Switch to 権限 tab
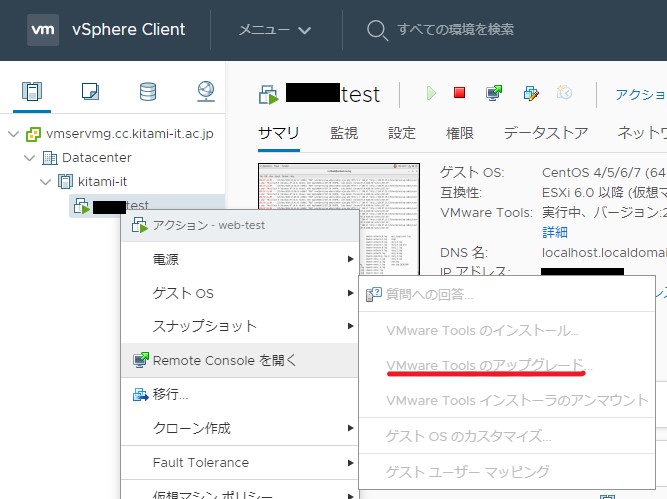Viewport: 667px width, 499px height. pyautogui.click(x=459, y=133)
